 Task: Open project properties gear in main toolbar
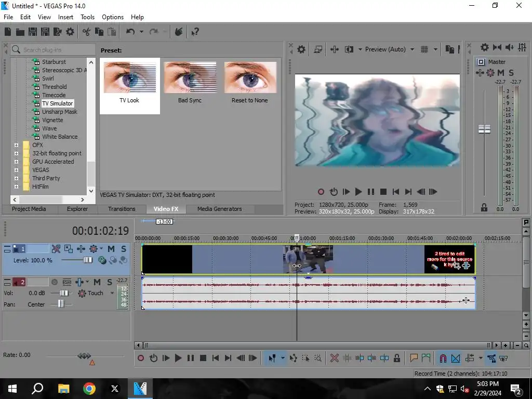click(70, 32)
